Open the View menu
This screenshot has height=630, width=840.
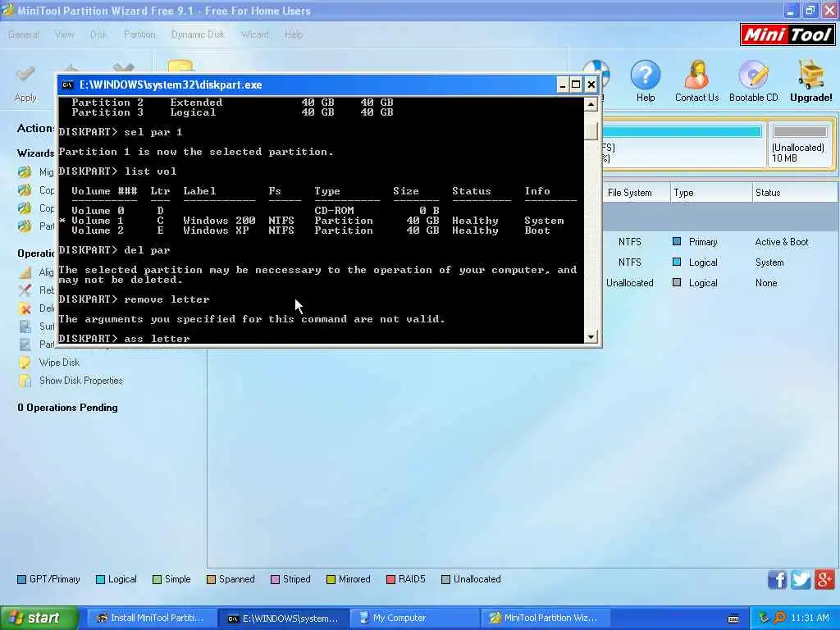pos(64,34)
